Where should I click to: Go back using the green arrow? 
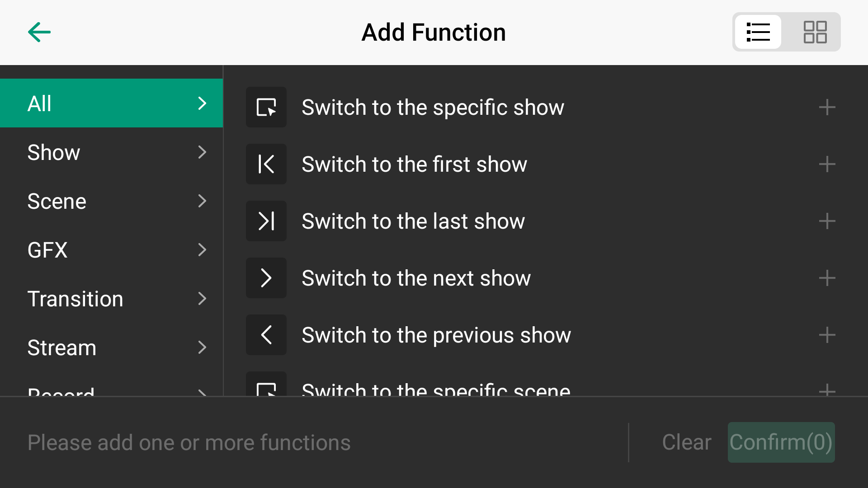tap(39, 33)
